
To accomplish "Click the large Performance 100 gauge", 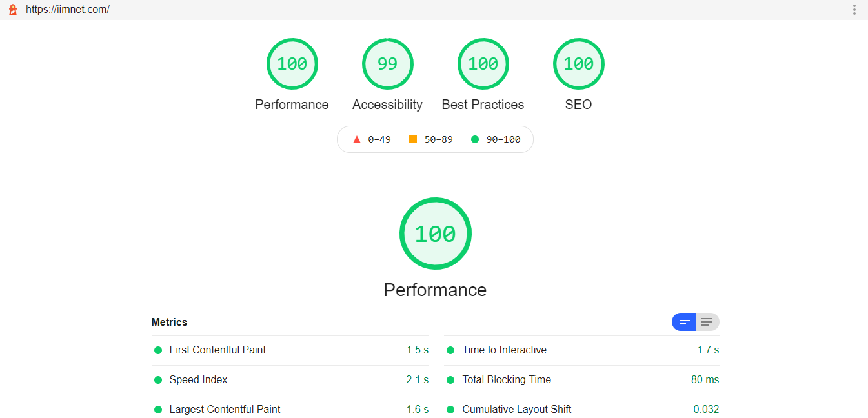I will click(x=435, y=234).
